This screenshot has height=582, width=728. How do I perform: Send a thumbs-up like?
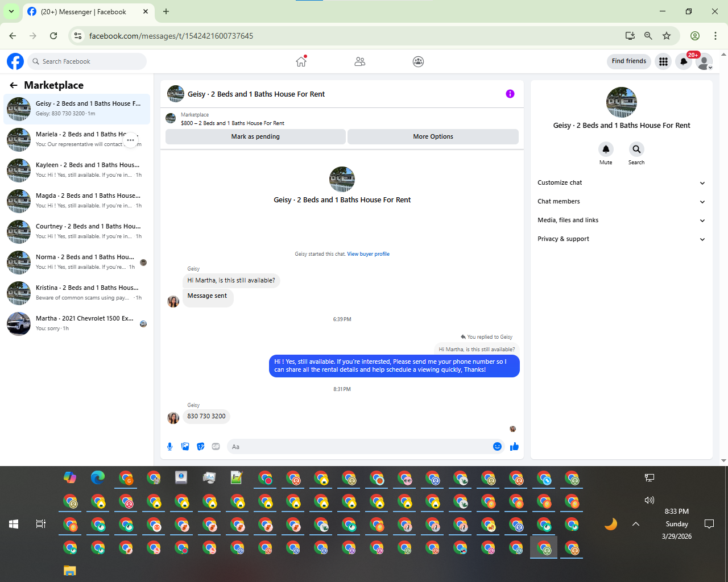tap(514, 447)
